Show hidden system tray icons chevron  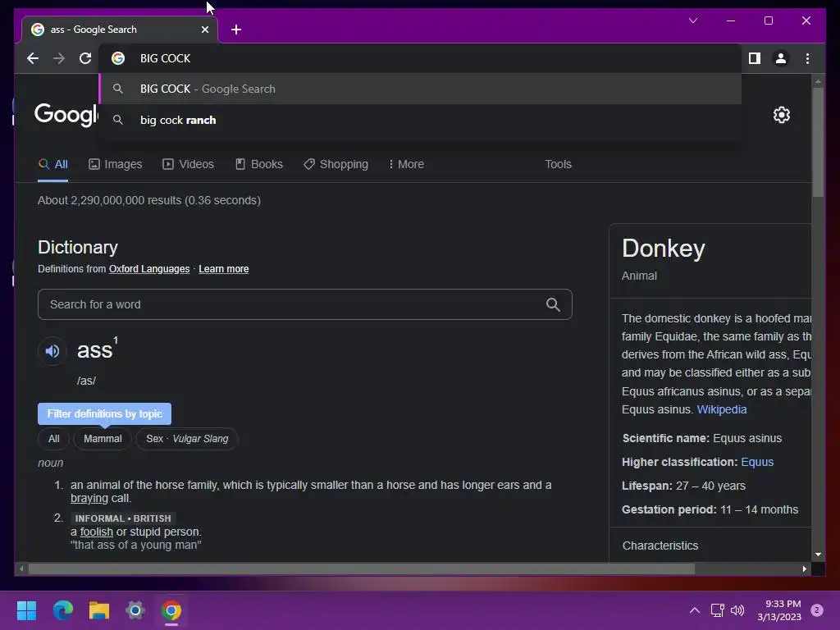click(694, 610)
